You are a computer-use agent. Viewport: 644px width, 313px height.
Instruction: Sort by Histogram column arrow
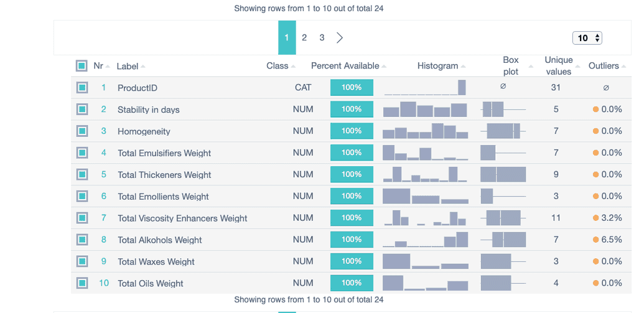[464, 67]
